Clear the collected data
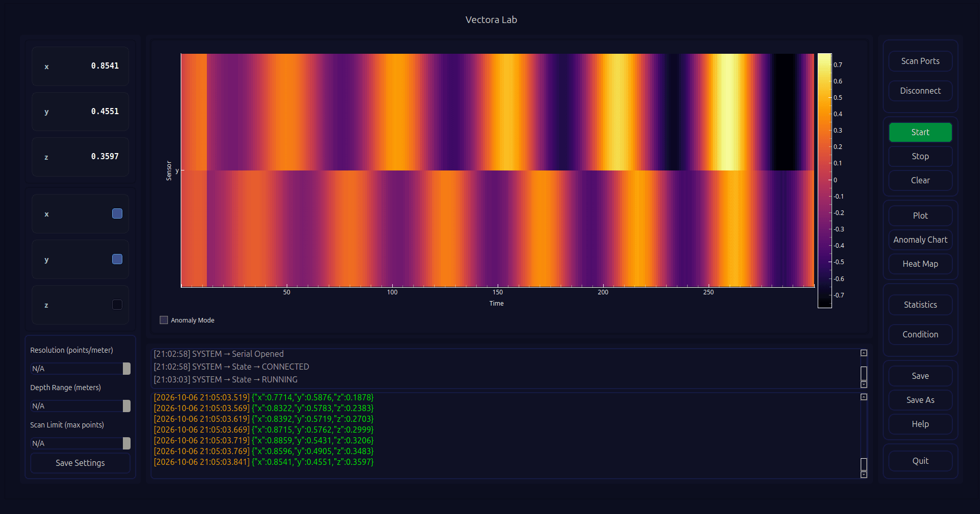The width and height of the screenshot is (980, 514). 920,180
